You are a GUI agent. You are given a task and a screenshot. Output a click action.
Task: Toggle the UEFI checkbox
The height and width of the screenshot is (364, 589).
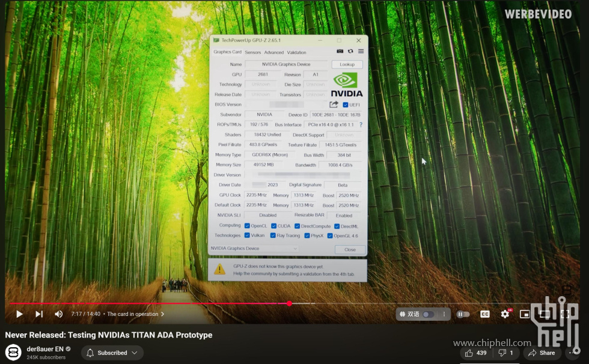point(346,105)
